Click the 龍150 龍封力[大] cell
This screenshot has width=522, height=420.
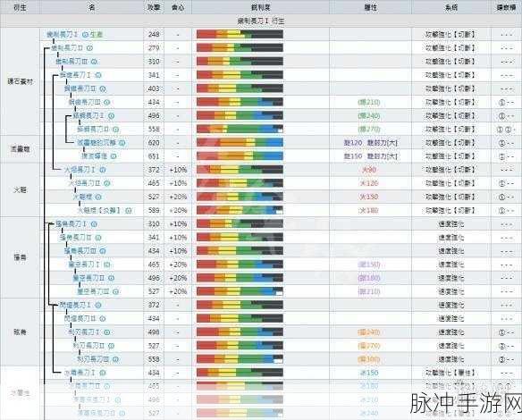pyautogui.click(x=371, y=156)
